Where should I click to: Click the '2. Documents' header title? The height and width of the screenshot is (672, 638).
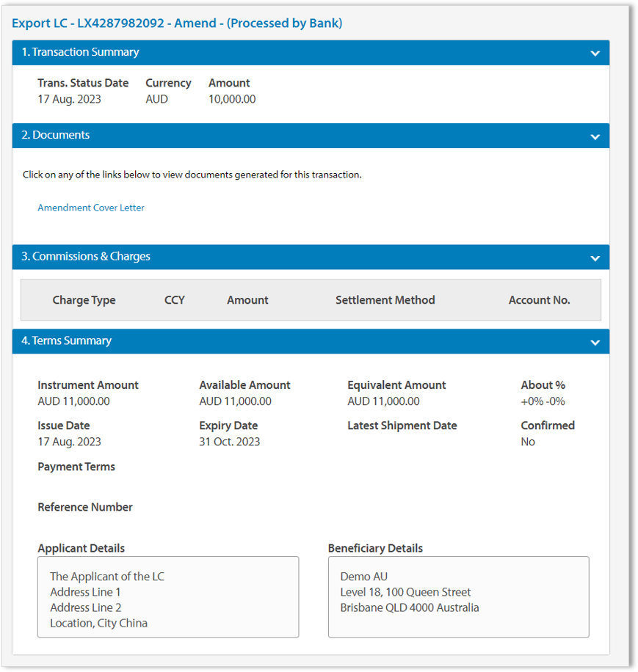[x=56, y=135]
